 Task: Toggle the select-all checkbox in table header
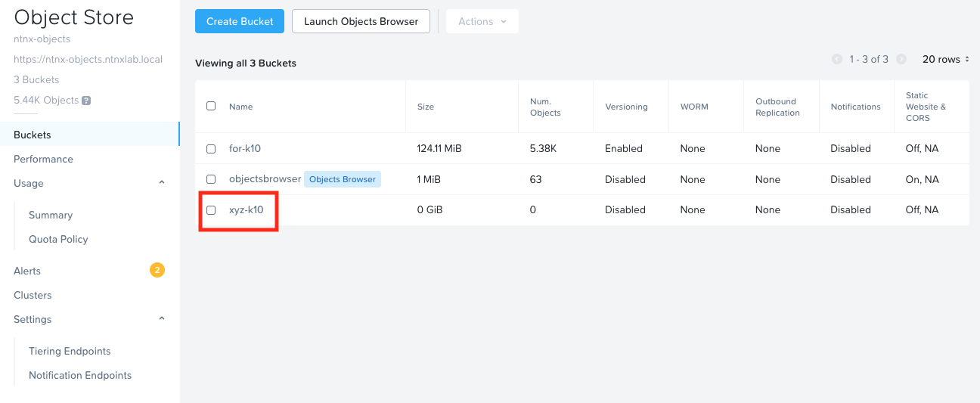coord(211,106)
